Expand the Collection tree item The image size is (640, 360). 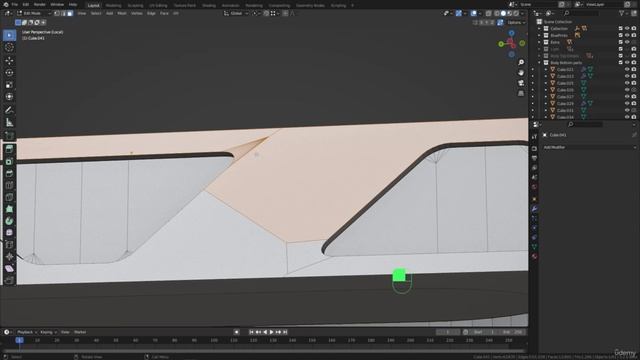coord(540,29)
